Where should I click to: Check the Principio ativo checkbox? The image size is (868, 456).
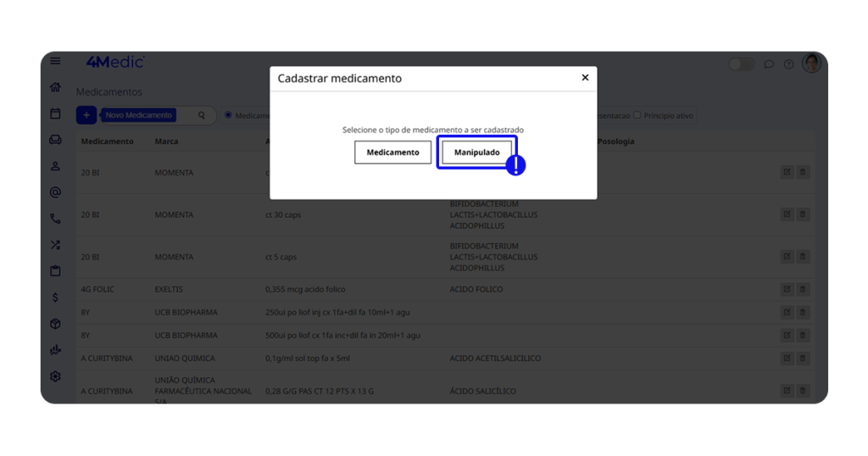coord(638,115)
